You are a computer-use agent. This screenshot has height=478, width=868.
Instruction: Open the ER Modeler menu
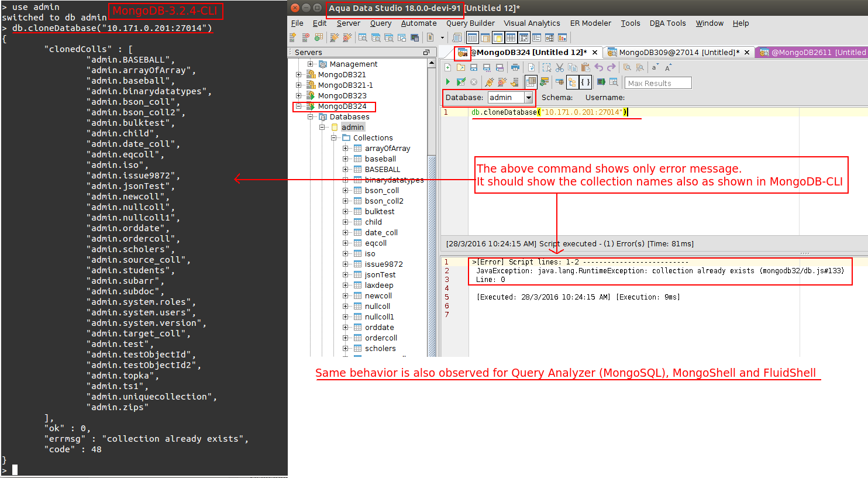pyautogui.click(x=591, y=23)
